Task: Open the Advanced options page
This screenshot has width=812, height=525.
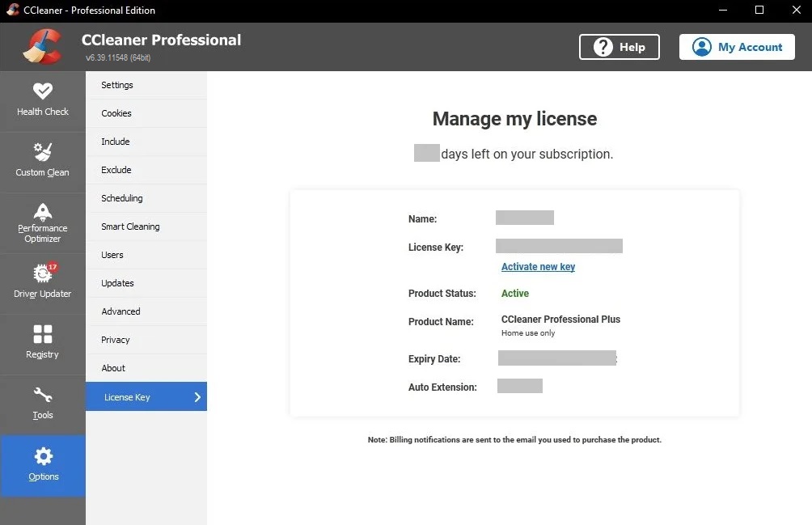Action: [x=146, y=311]
